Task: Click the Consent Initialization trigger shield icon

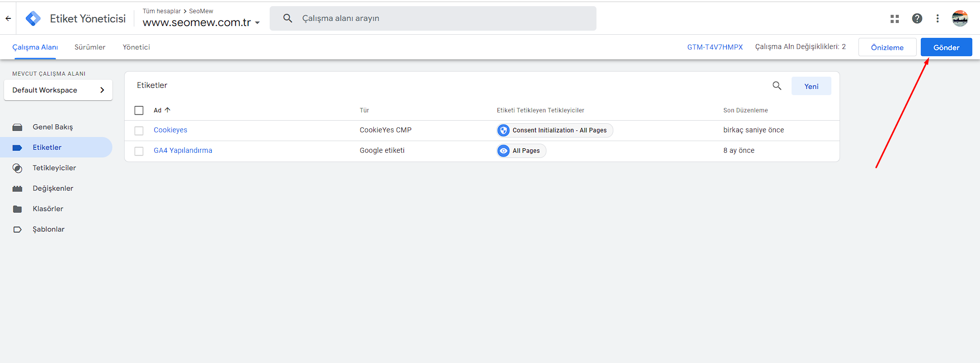Action: (504, 130)
